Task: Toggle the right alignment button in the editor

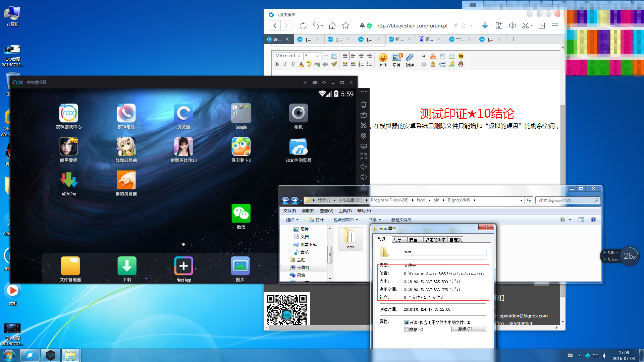Action: coord(369,56)
